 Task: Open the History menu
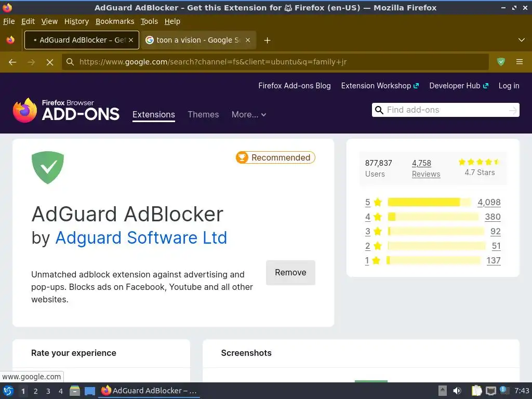76,21
